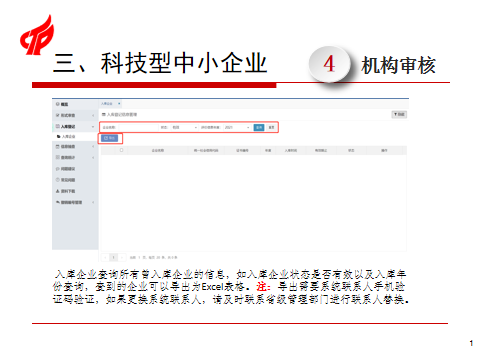Click the enterprise name input field
This screenshot has height=360, width=480.
coord(138,127)
